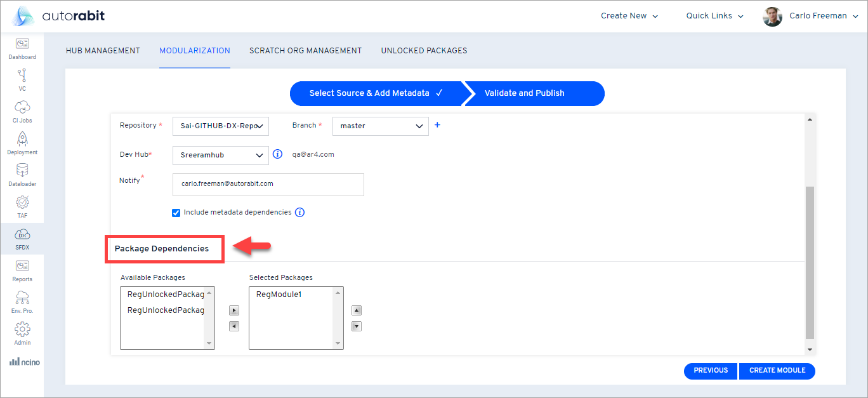Open the Reports sidebar icon
This screenshot has width=868, height=398.
[22, 267]
